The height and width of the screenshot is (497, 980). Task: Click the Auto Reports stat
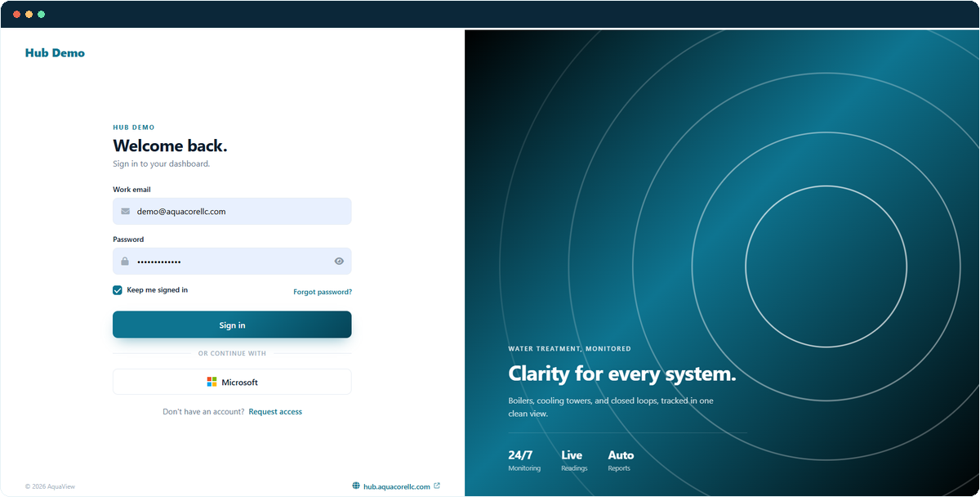pyautogui.click(x=621, y=460)
